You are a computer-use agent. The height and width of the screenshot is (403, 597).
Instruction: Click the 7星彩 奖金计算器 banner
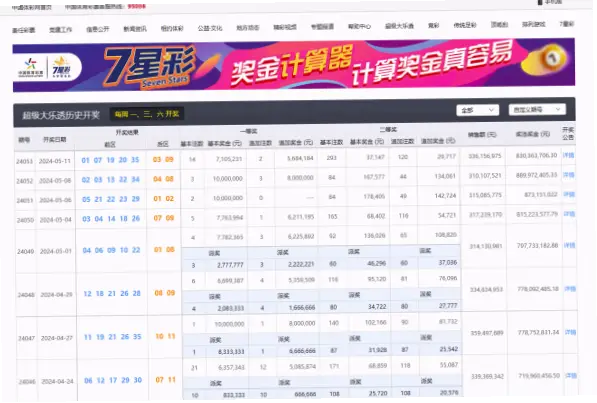[x=294, y=65]
